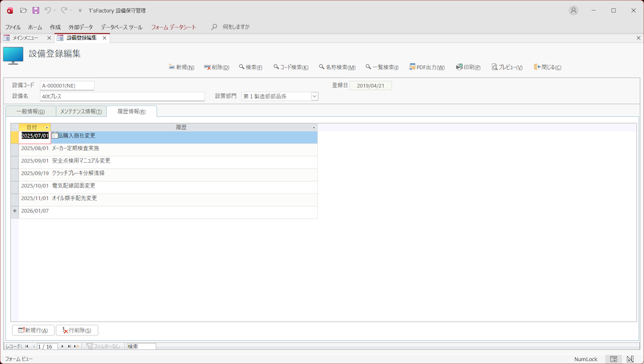Create a new record with 新規 button
This screenshot has width=644, height=364.
click(182, 67)
